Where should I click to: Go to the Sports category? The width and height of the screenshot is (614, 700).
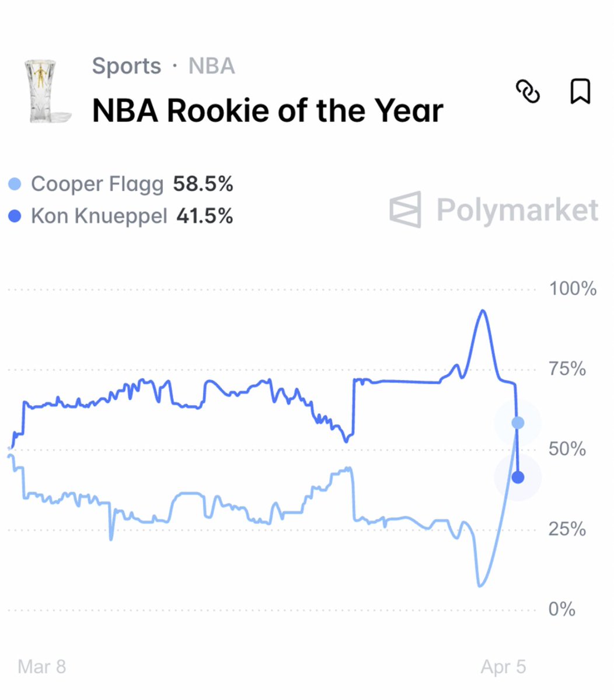tap(126, 66)
